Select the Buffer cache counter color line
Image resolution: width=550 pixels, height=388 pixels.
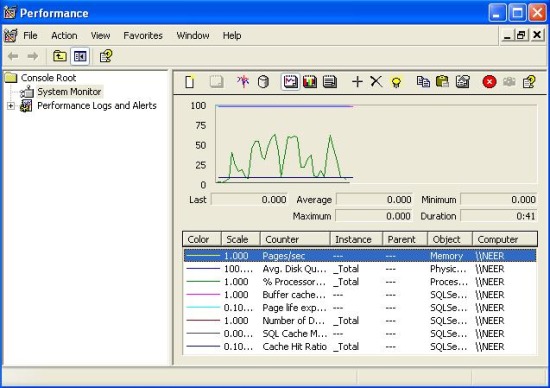click(x=203, y=295)
